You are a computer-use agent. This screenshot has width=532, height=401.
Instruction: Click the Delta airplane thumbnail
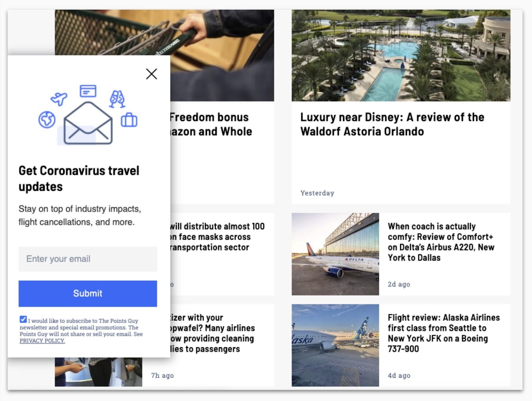(335, 254)
